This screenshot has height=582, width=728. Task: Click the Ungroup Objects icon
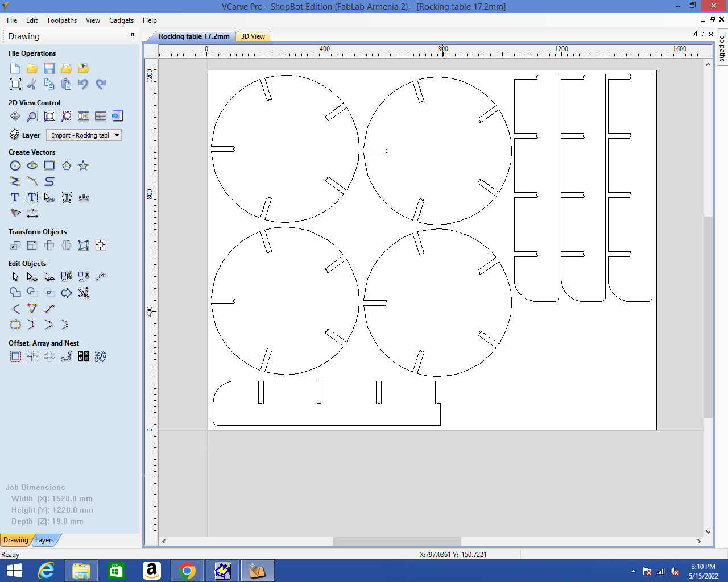coord(84,277)
